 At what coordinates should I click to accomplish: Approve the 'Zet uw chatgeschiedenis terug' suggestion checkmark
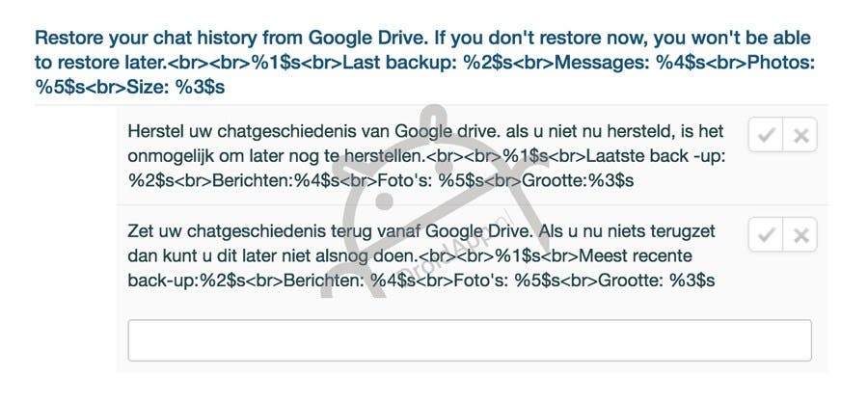click(x=766, y=234)
